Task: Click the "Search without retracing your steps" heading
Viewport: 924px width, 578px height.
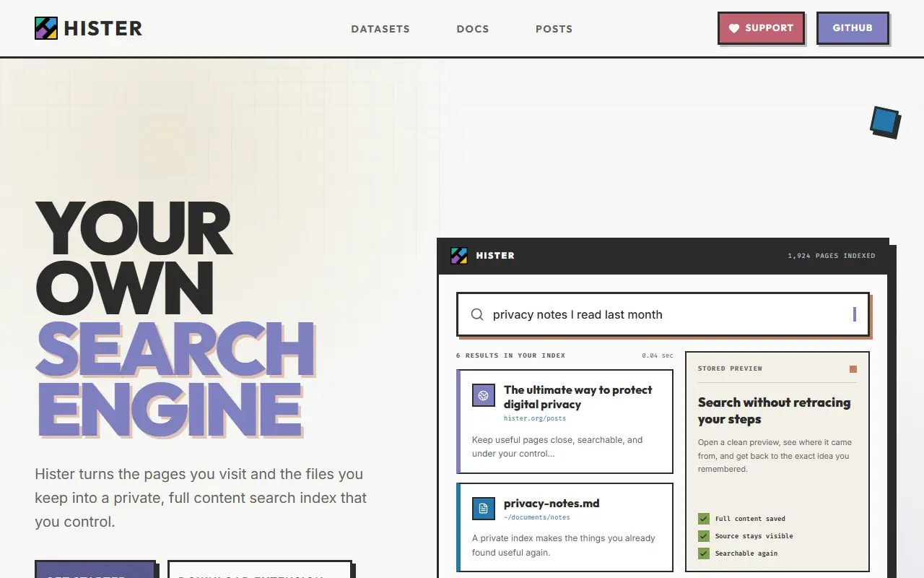Action: tap(774, 410)
